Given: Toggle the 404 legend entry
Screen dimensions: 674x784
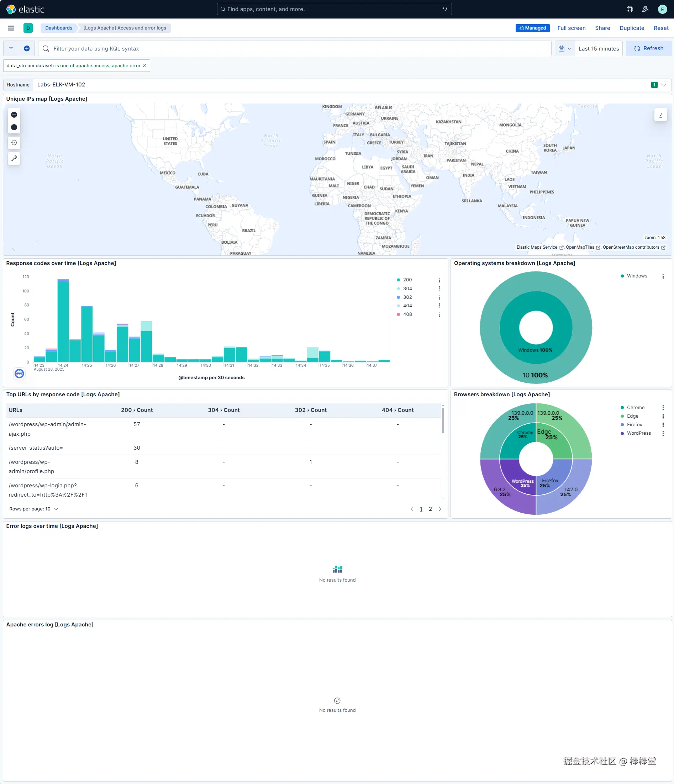Looking at the screenshot, I should pyautogui.click(x=407, y=306).
